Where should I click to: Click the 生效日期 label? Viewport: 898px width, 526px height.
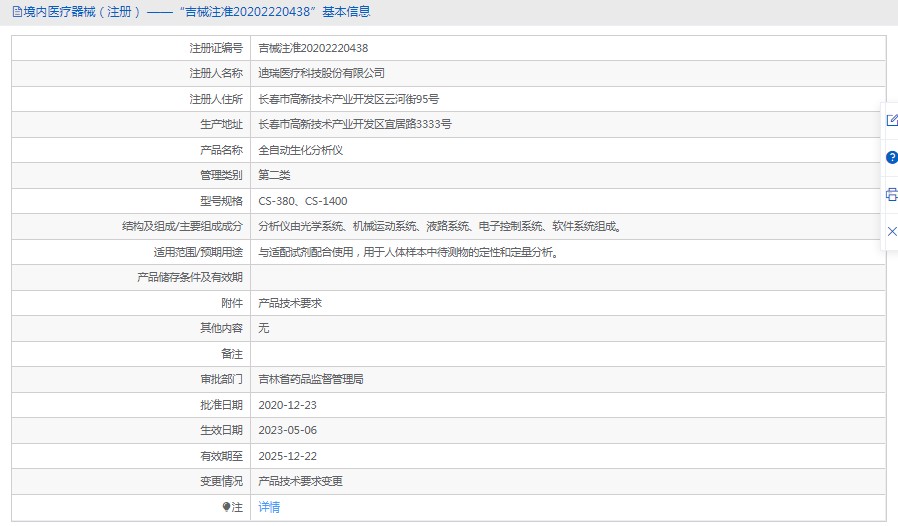pyautogui.click(x=221, y=430)
